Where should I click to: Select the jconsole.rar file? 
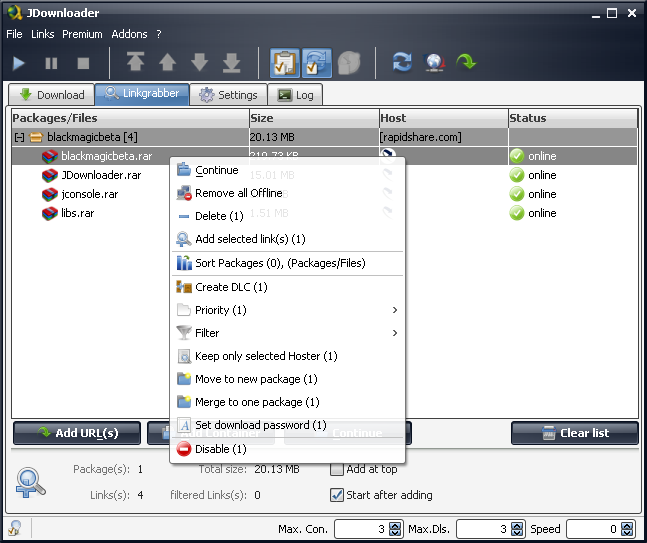(90, 194)
